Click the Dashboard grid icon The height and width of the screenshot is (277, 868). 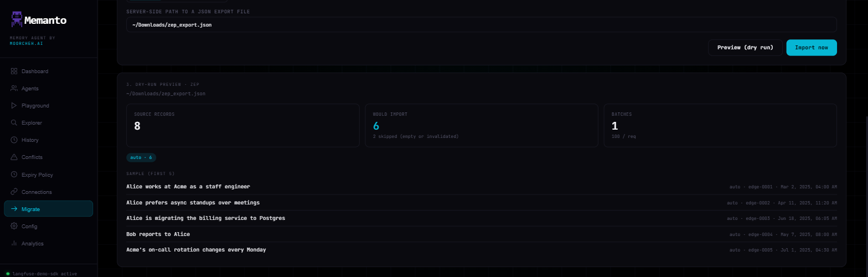[14, 71]
